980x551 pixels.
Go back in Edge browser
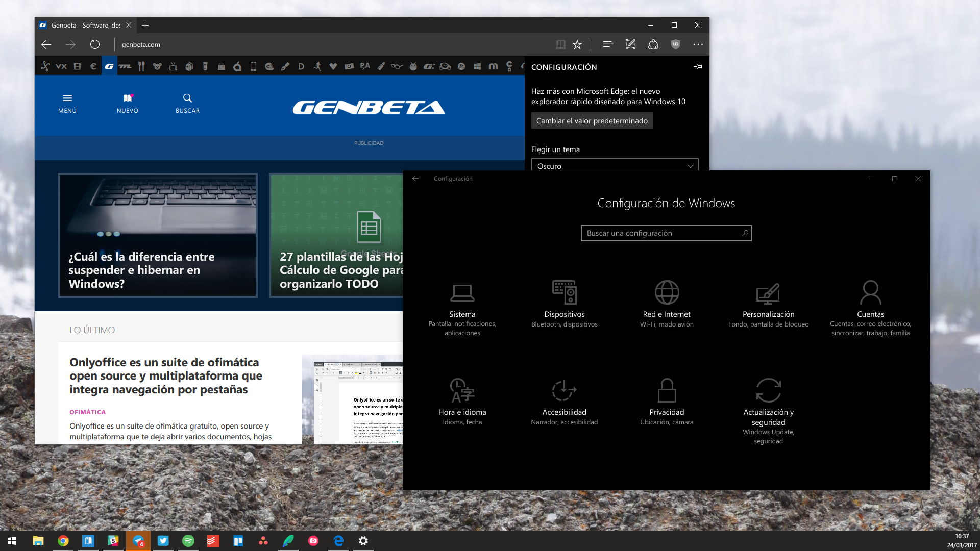[x=46, y=44]
